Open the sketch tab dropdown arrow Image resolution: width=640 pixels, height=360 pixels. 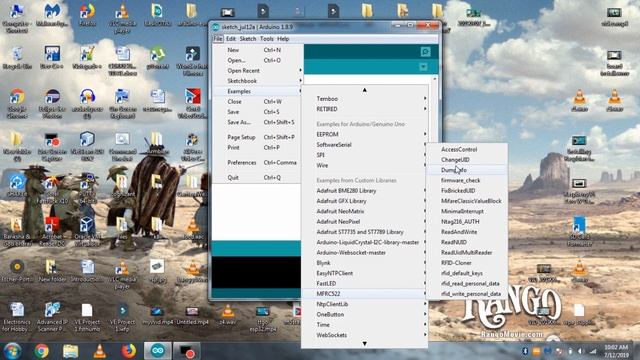(x=423, y=67)
